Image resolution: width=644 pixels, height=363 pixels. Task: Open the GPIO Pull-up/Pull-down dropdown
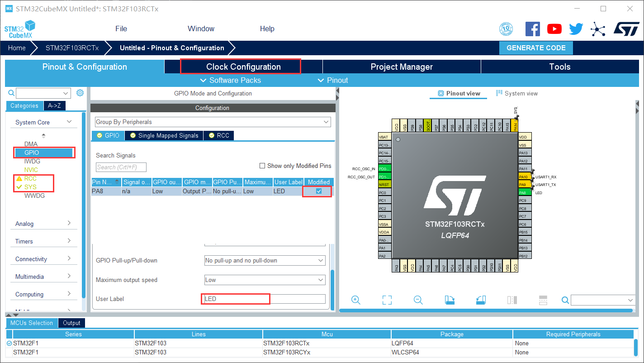265,261
